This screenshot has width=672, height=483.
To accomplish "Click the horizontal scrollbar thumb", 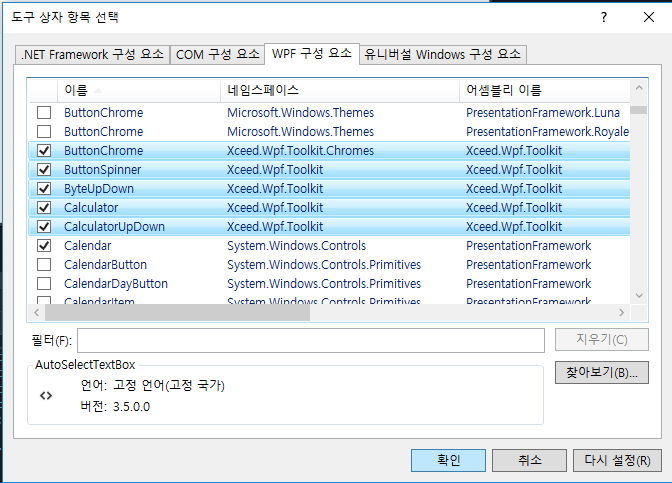I will click(177, 312).
